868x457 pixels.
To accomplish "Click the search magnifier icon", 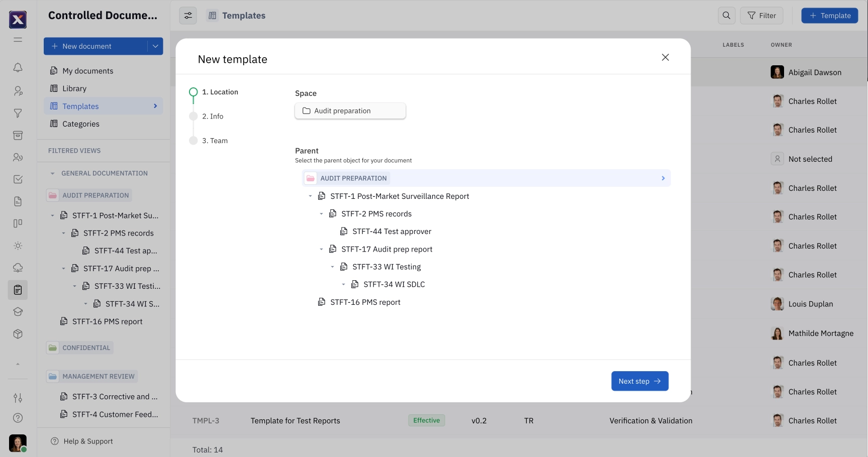I will 726,16.
